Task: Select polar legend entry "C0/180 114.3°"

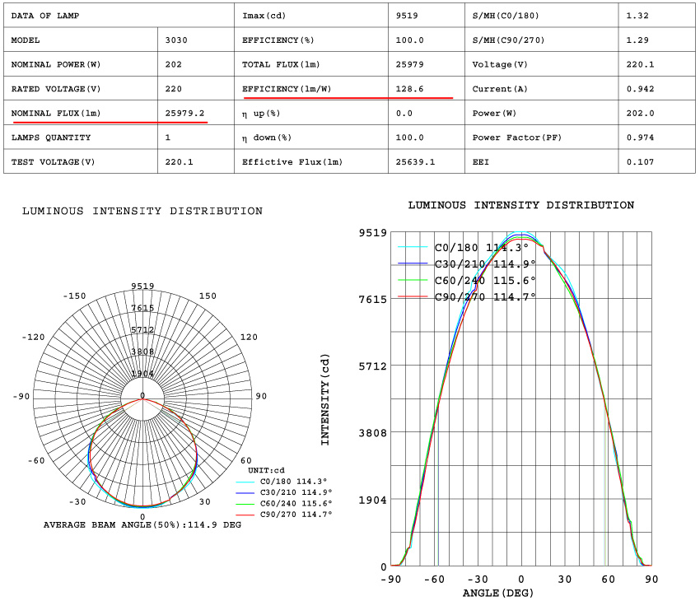Action: [x=284, y=482]
